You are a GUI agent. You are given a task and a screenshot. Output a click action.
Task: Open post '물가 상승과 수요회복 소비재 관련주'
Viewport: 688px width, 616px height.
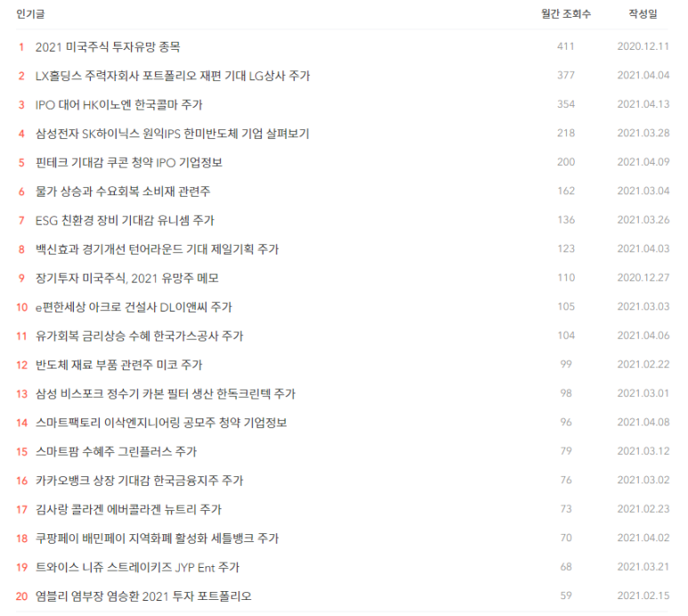123,191
